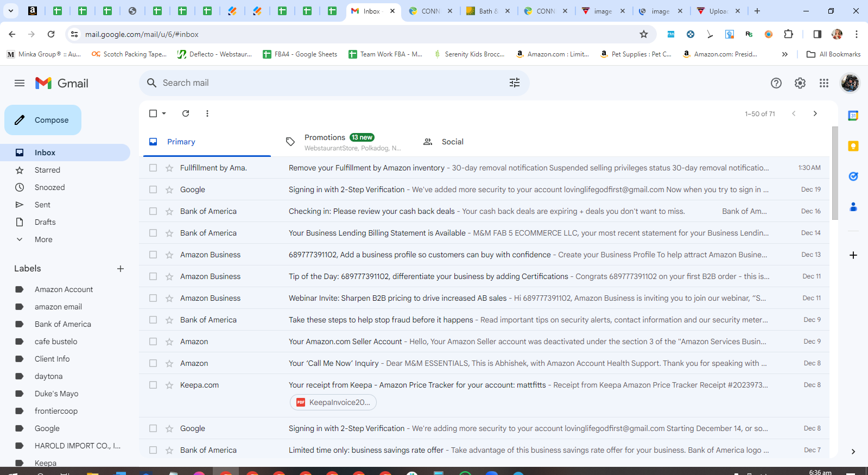Screen dimensions: 868x475
Task: Open Google Contacts side panel
Action: coord(853,207)
